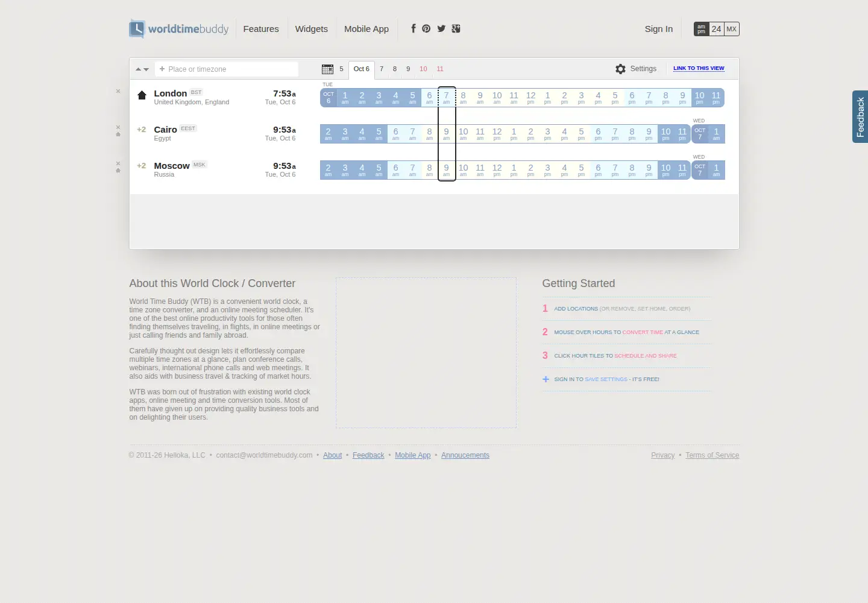Click the Cairo city name
This screenshot has width=868, height=603.
click(165, 130)
